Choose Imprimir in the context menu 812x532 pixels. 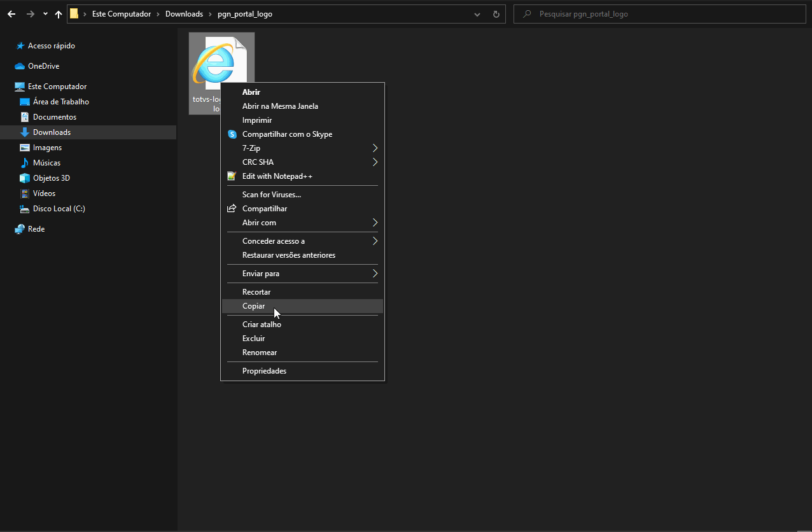click(257, 120)
